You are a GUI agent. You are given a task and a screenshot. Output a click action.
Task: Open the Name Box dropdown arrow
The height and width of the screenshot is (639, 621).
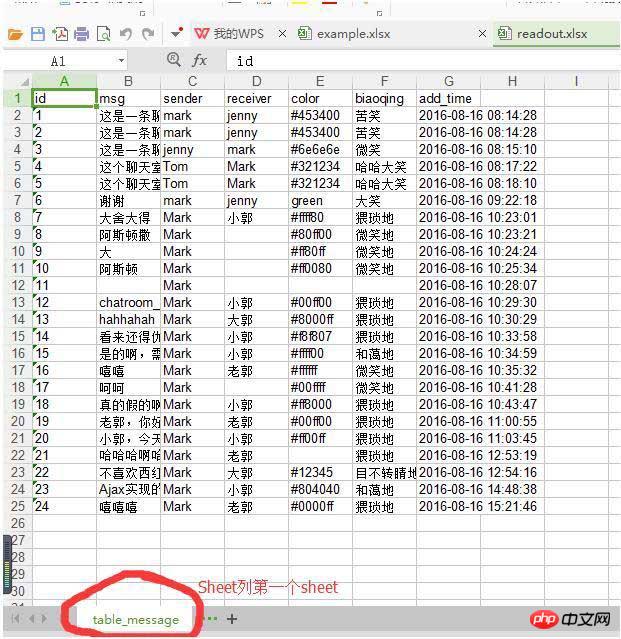[x=121, y=61]
